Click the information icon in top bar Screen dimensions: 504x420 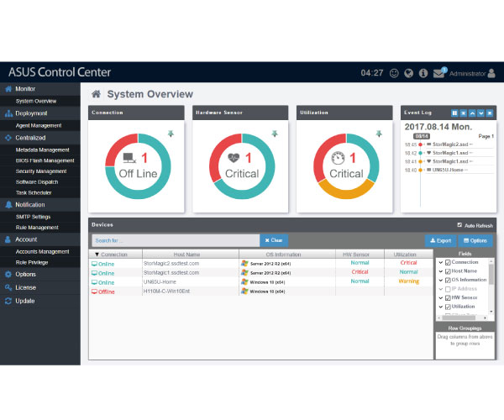tap(424, 73)
